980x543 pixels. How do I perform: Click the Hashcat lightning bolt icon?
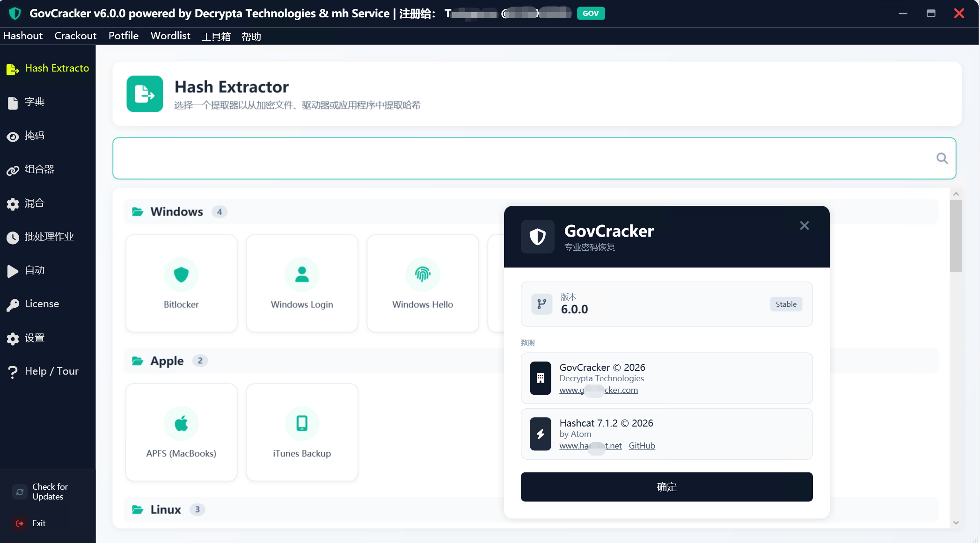541,434
